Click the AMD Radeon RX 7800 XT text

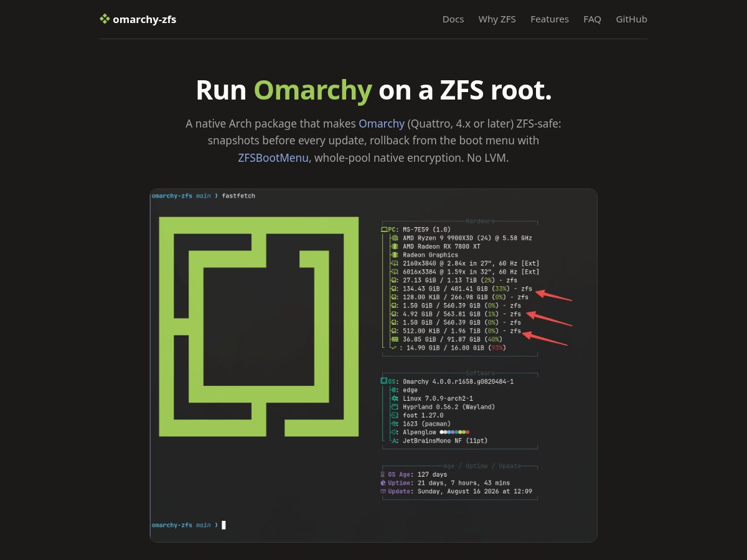pos(441,246)
